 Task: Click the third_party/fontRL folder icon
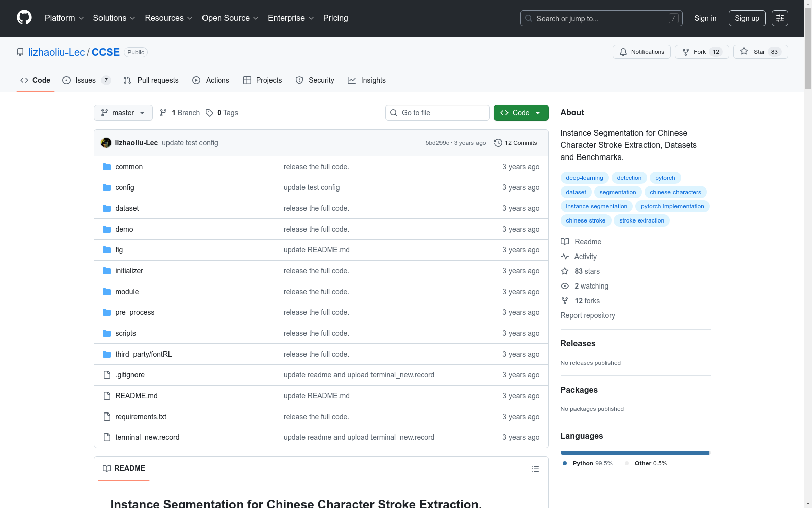[107, 354]
